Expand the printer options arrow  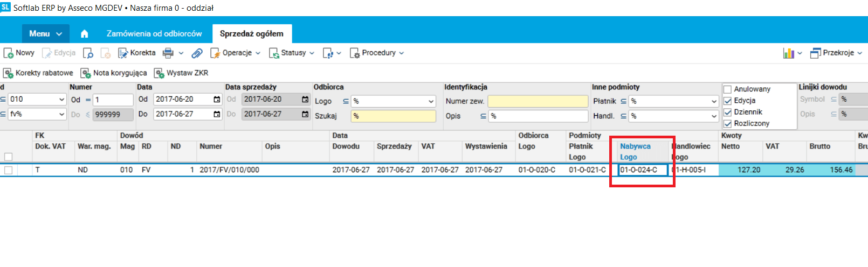[181, 53]
